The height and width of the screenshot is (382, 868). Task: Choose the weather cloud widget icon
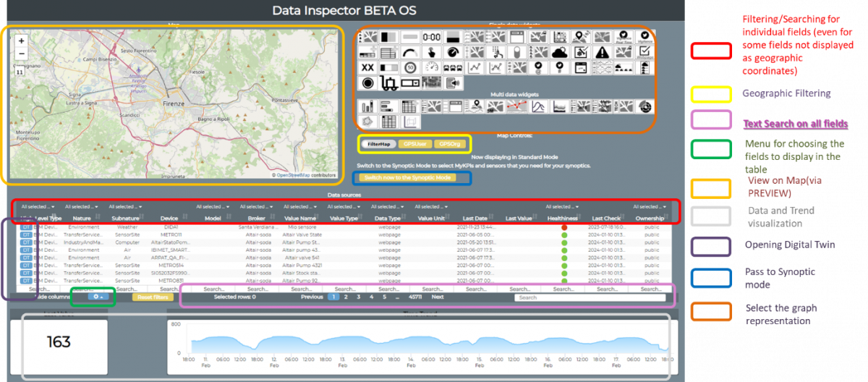pos(559,52)
